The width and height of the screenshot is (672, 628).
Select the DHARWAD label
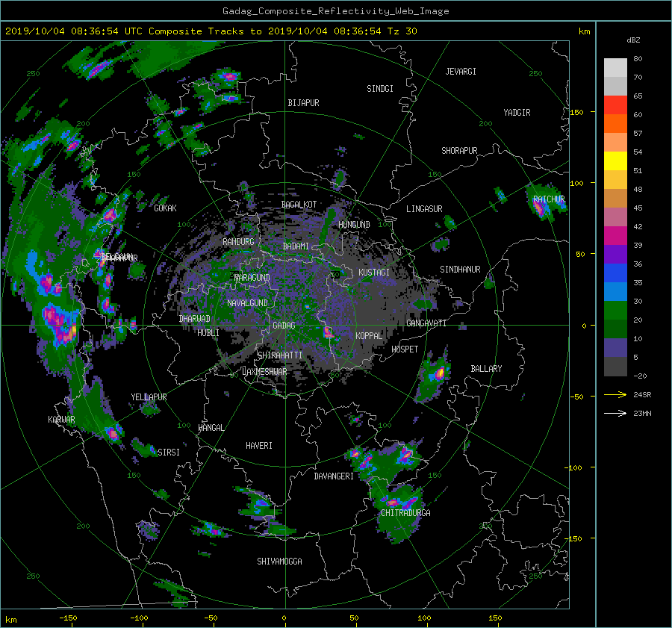point(194,319)
